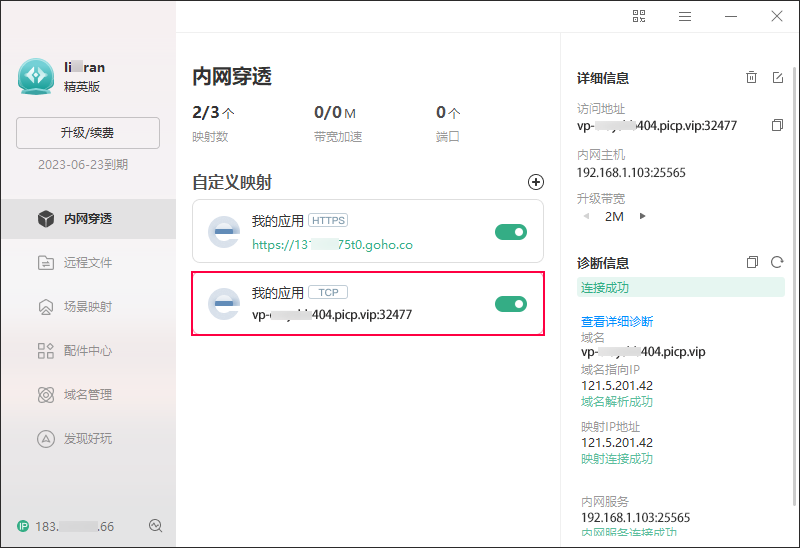Screen dimensions: 800x548
Task: Click the HTTPS protocol tag
Action: [328, 220]
